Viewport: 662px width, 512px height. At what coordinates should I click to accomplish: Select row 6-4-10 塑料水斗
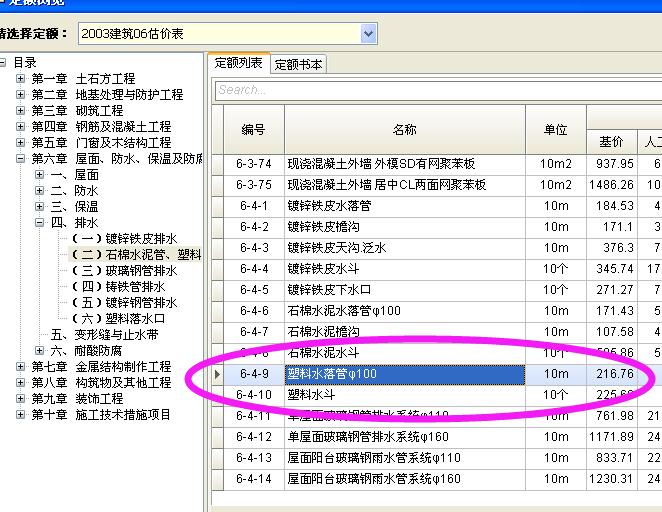(437, 395)
